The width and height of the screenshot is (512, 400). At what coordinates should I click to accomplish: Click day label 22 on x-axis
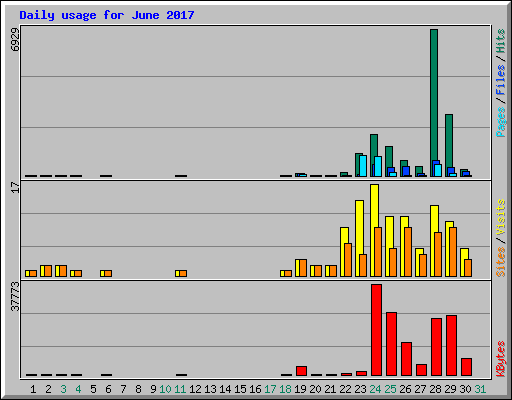345,389
